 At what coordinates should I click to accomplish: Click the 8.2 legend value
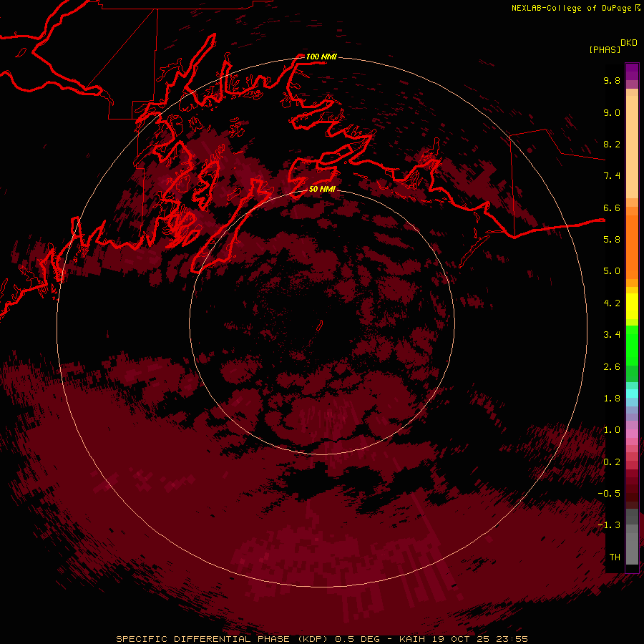(612, 144)
